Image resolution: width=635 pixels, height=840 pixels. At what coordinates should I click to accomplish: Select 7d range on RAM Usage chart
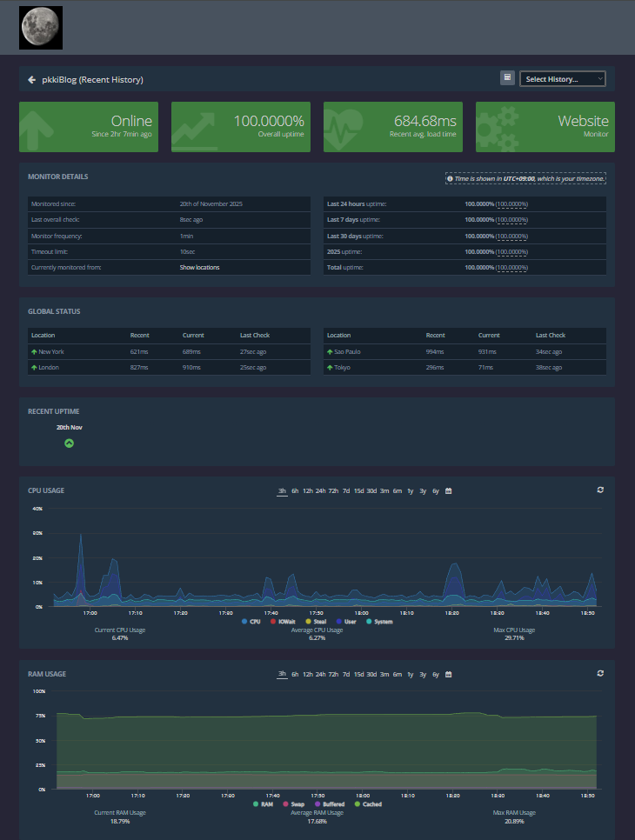point(346,674)
